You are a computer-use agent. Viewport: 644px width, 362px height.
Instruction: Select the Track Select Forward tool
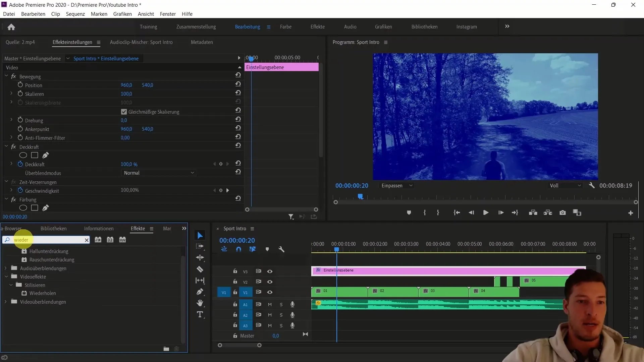200,247
